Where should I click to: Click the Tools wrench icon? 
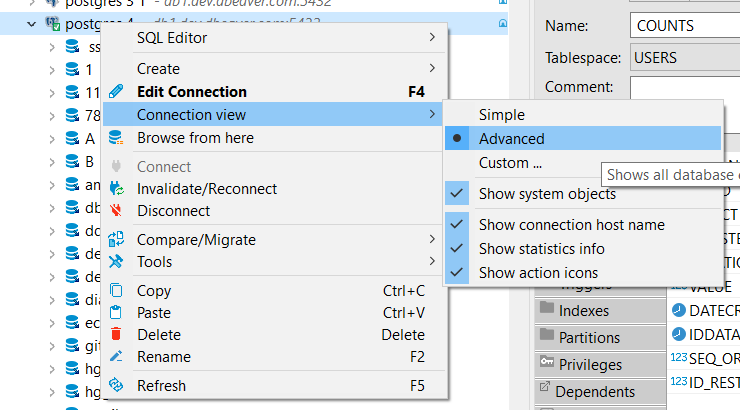point(116,261)
